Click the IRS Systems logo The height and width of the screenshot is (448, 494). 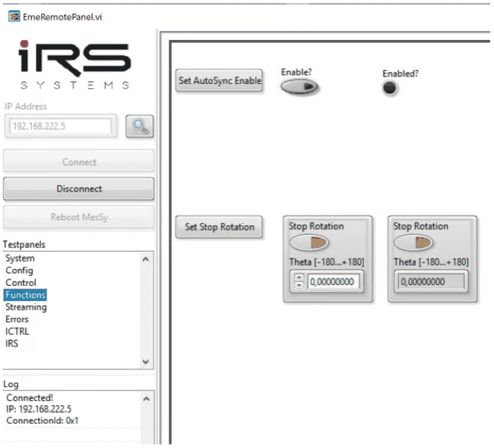pos(75,65)
